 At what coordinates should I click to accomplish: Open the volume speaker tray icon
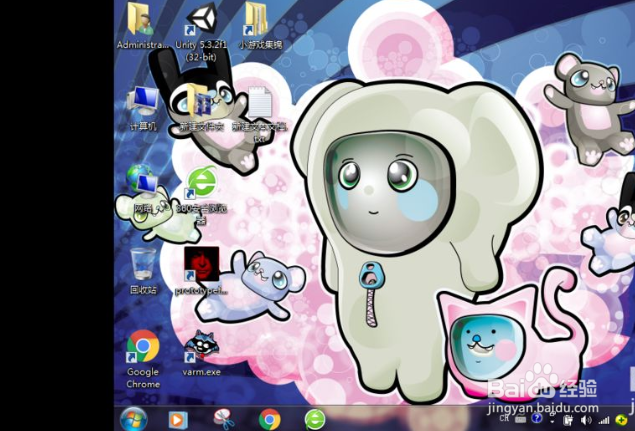click(586, 420)
